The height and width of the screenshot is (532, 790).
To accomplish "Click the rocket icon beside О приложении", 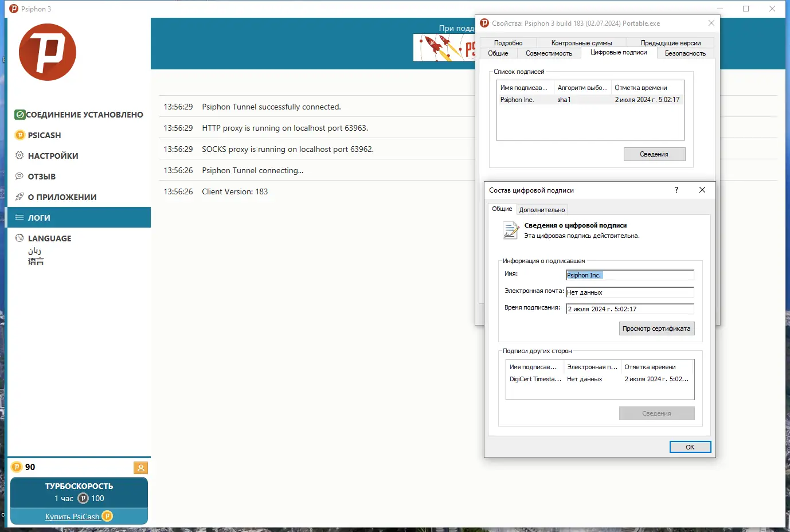I will click(x=19, y=197).
